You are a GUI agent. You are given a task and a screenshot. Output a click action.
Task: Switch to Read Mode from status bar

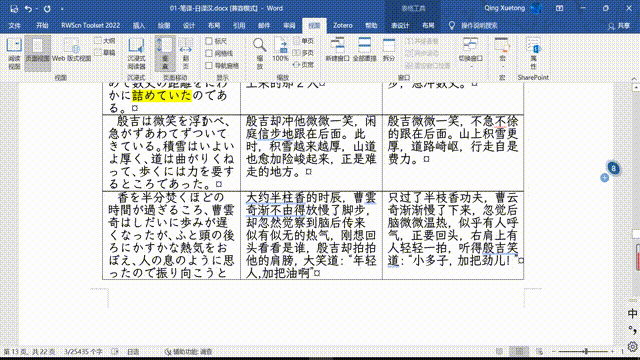pos(499,351)
